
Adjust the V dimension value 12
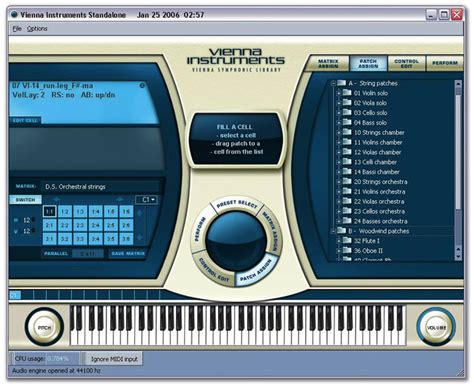(x=27, y=231)
